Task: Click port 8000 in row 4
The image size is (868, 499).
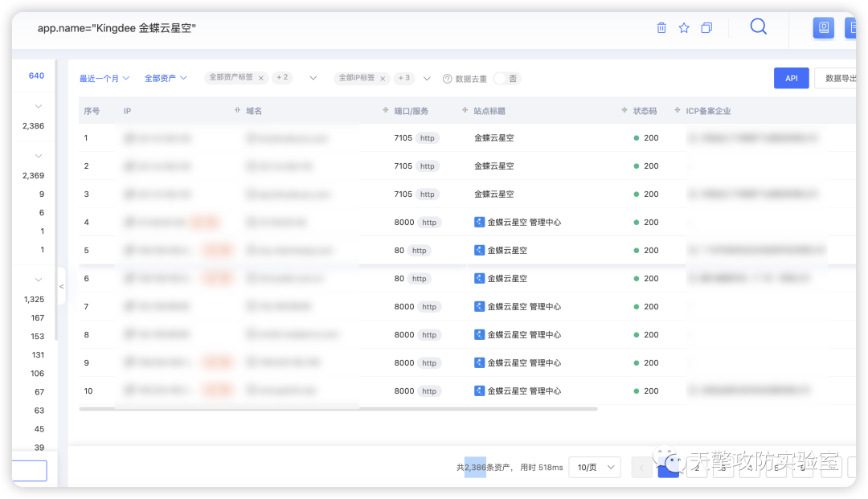Action: pyautogui.click(x=404, y=222)
